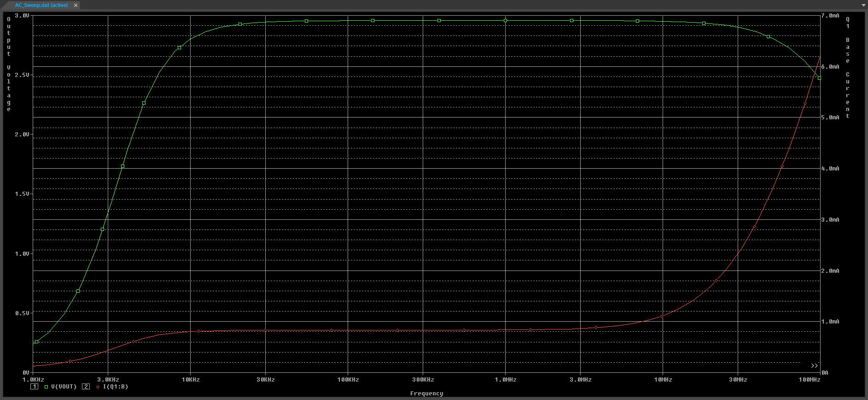Click the 1.0MHz label on frequency axis
This screenshot has height=400, width=868.
coord(505,380)
